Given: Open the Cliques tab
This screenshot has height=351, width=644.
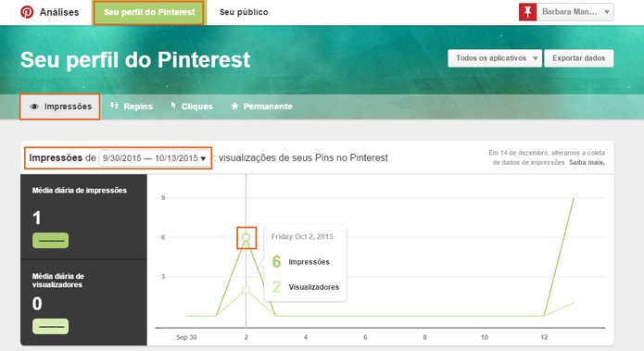Looking at the screenshot, I should (x=192, y=107).
